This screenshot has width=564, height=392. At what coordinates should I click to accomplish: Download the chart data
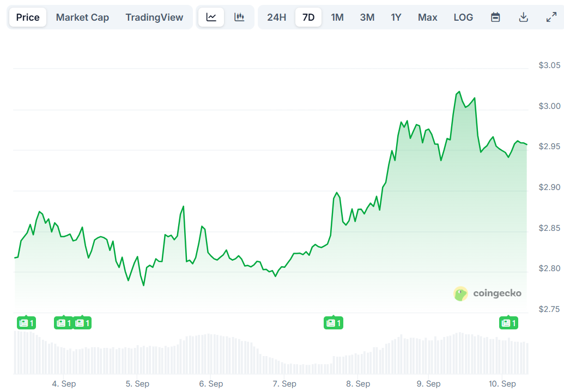point(523,17)
